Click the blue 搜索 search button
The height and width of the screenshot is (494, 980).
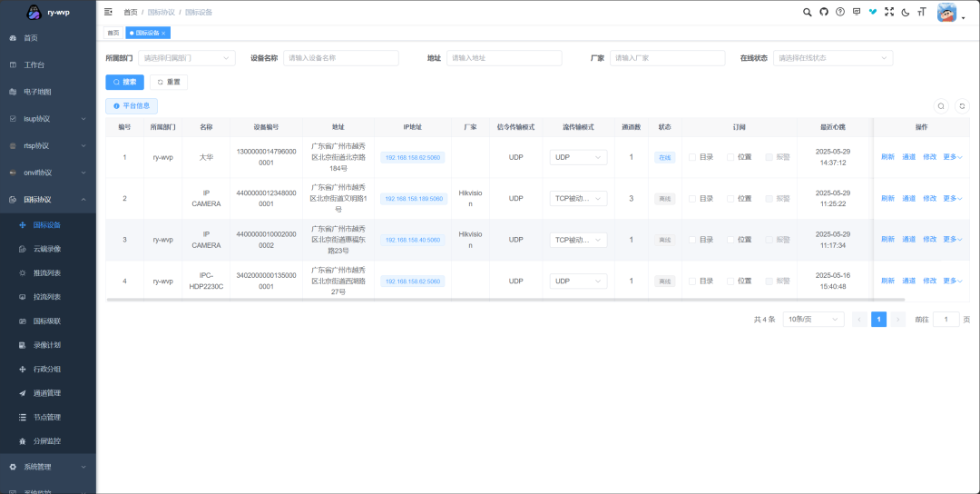[125, 82]
